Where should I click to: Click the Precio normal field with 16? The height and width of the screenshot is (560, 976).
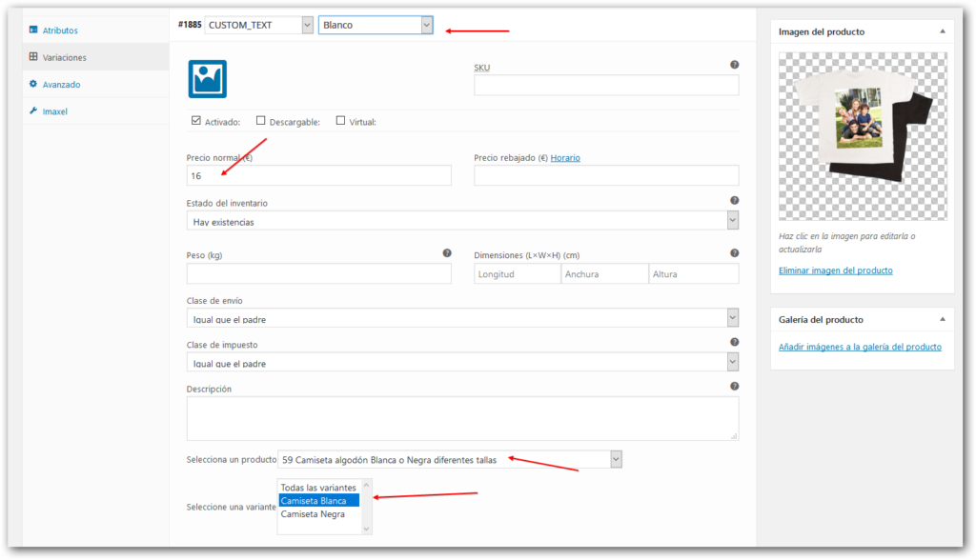coord(318,175)
